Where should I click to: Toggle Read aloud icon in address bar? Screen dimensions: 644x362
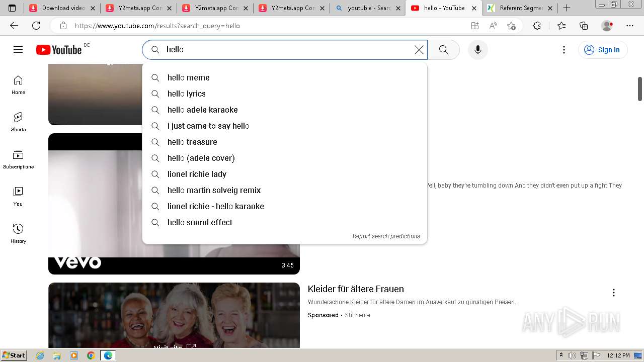coord(493,26)
